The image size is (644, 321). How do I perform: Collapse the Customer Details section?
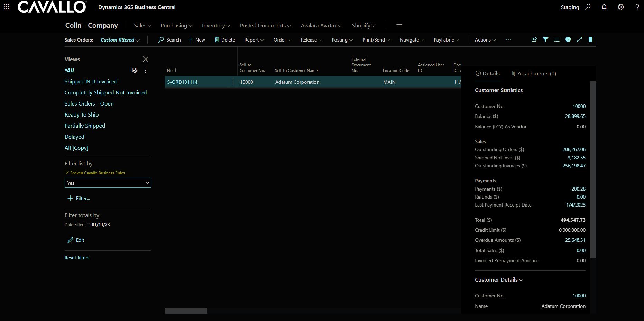(499, 279)
